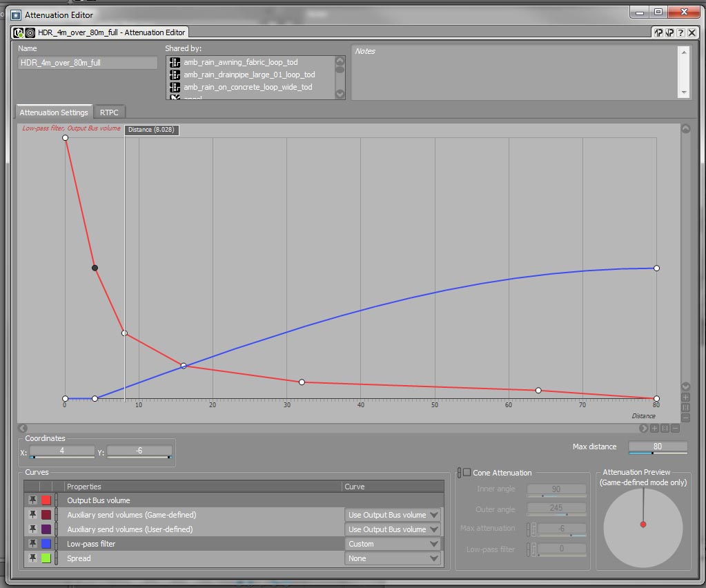Click the blue Low-pass filter color swatch
The width and height of the screenshot is (706, 588).
tap(46, 543)
